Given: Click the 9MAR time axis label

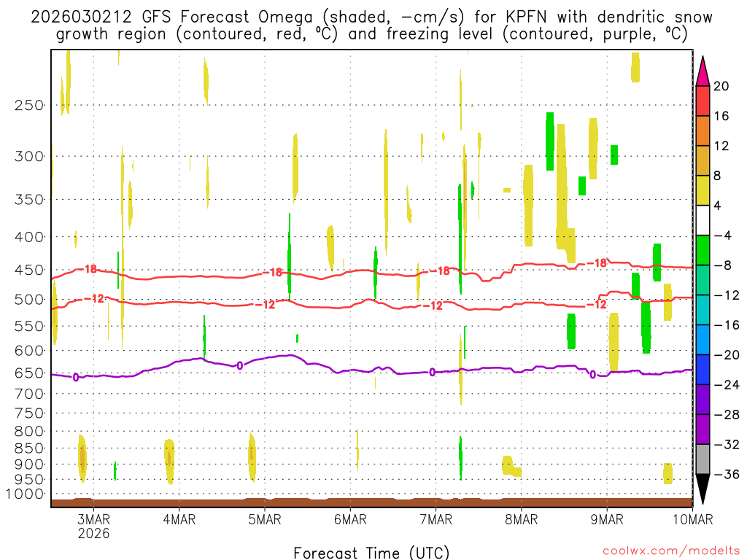Looking at the screenshot, I should pos(607,519).
